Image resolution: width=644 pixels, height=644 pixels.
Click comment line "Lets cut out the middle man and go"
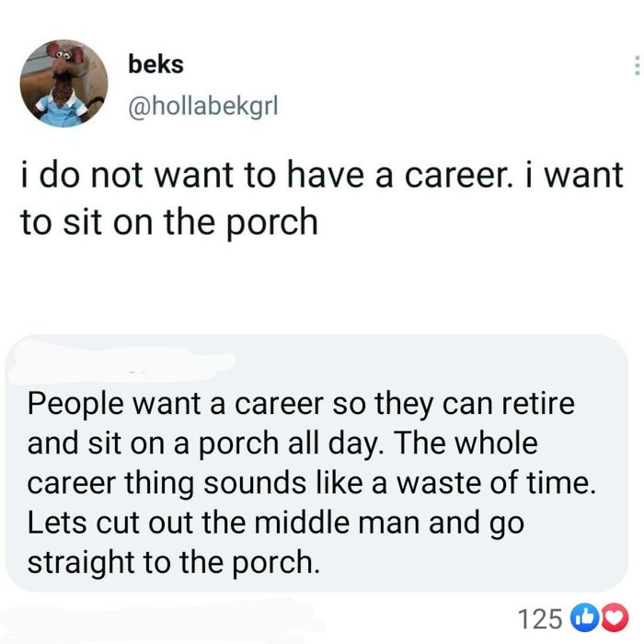(x=276, y=523)
